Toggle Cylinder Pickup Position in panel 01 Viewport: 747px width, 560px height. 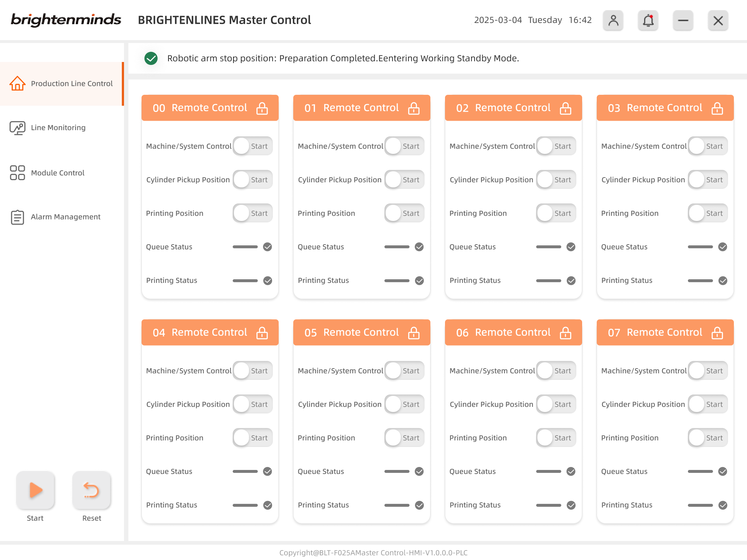[404, 180]
